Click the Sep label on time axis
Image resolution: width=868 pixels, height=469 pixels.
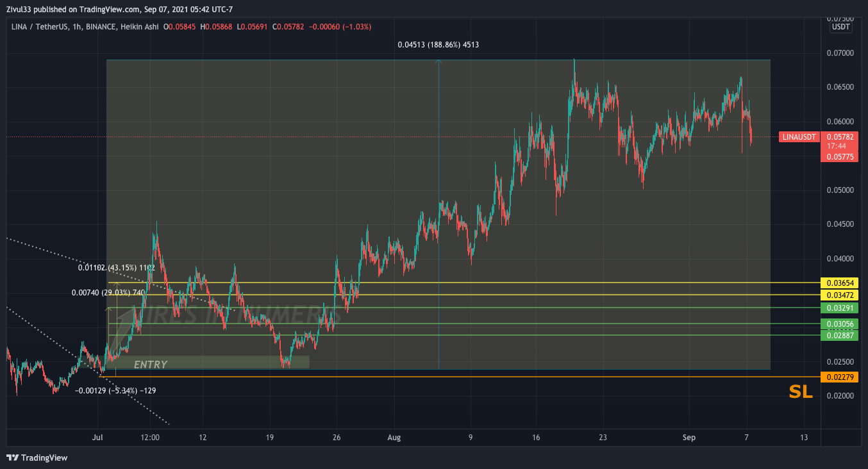pyautogui.click(x=689, y=438)
